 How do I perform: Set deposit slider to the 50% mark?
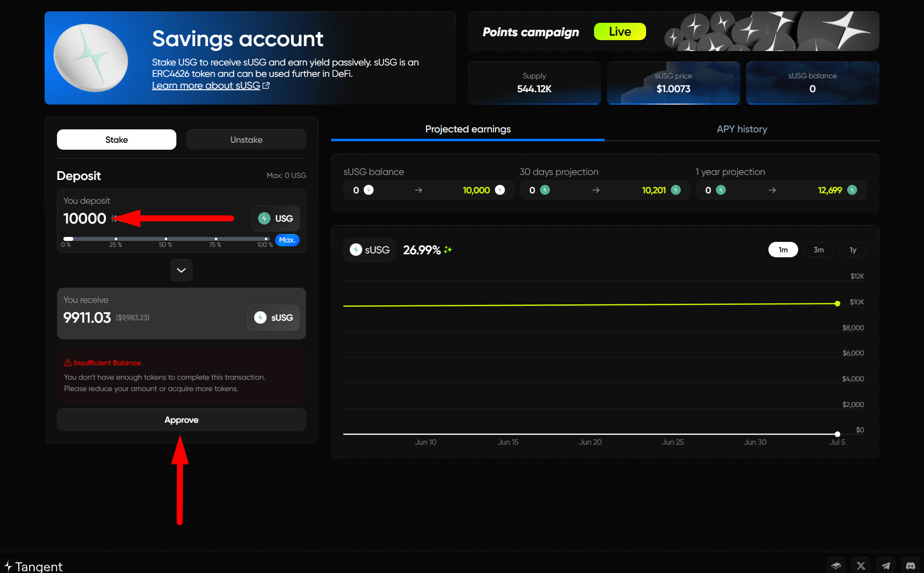[x=166, y=239]
